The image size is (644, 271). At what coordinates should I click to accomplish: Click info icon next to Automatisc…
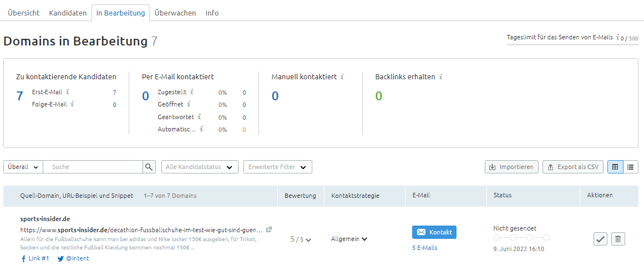(x=201, y=129)
